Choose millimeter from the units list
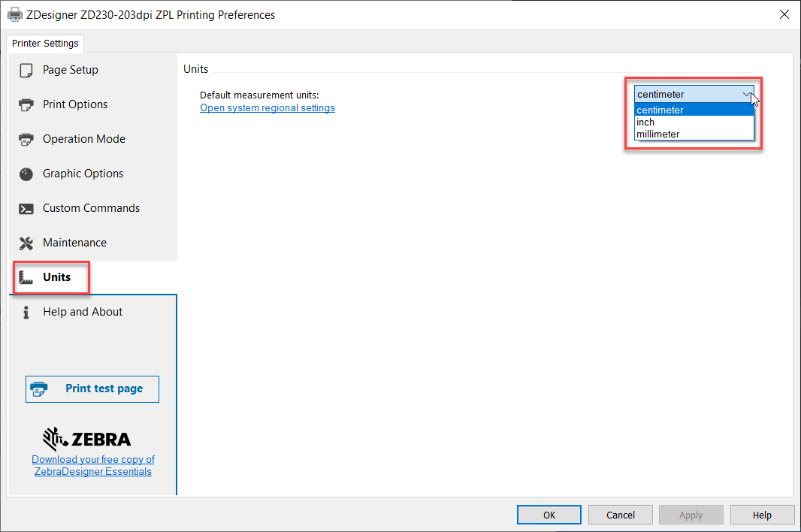This screenshot has height=532, width=801. (x=694, y=134)
